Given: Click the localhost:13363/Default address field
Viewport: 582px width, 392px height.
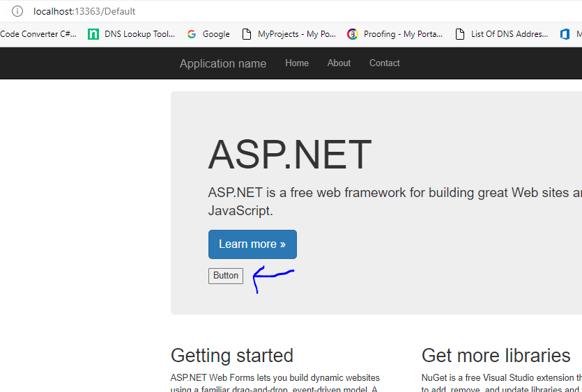Looking at the screenshot, I should pos(84,11).
